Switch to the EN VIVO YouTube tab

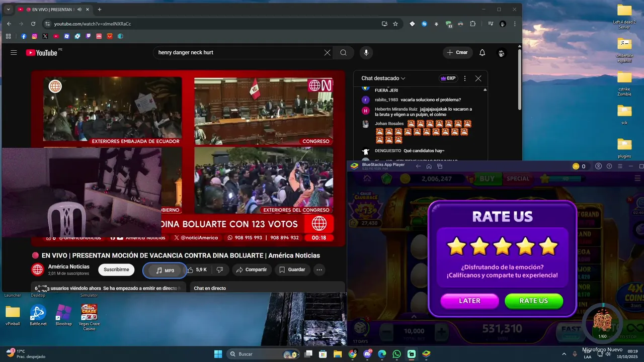pos(53,10)
